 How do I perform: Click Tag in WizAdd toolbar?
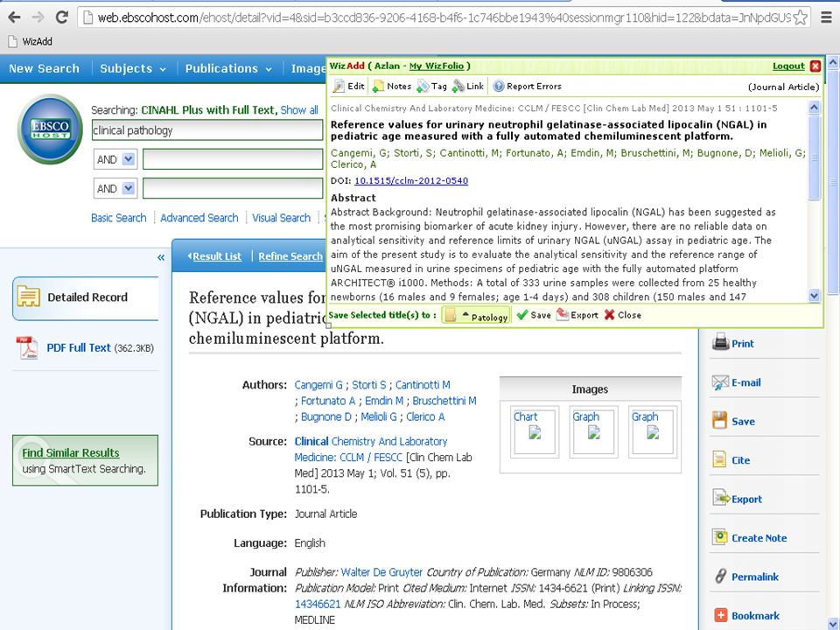431,86
